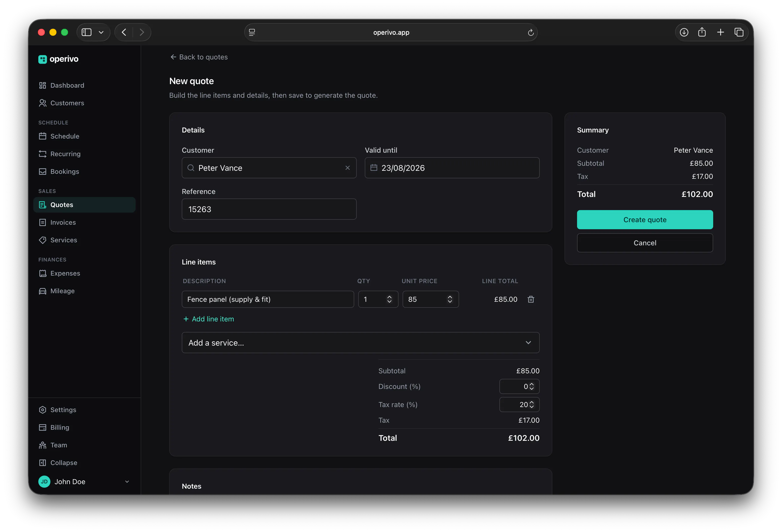The width and height of the screenshot is (782, 532).
Task: Click the JD avatar
Action: [x=44, y=482]
